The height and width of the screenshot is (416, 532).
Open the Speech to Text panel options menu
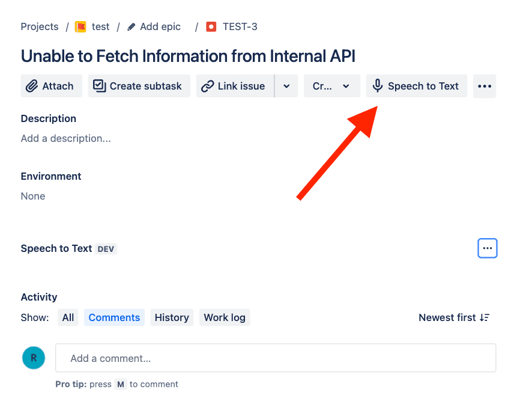[x=487, y=248]
